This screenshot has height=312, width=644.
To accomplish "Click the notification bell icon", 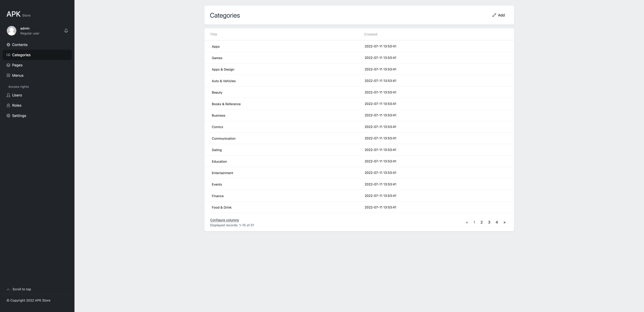I will (x=66, y=31).
